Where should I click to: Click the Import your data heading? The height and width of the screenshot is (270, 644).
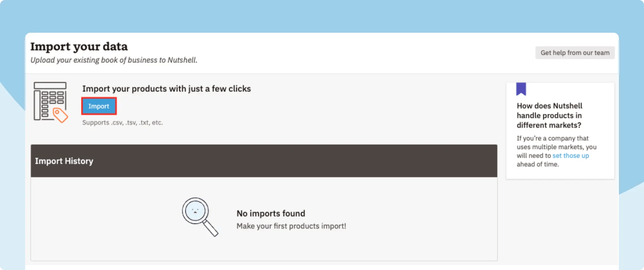(x=79, y=46)
